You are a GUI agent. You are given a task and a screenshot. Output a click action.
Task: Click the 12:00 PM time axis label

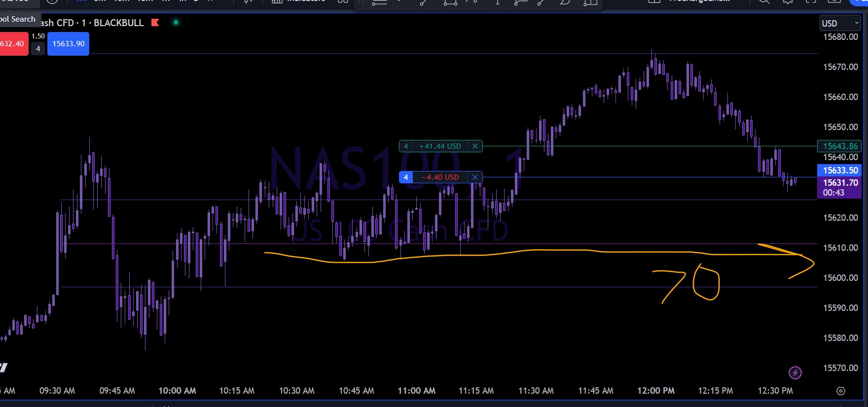[655, 391]
